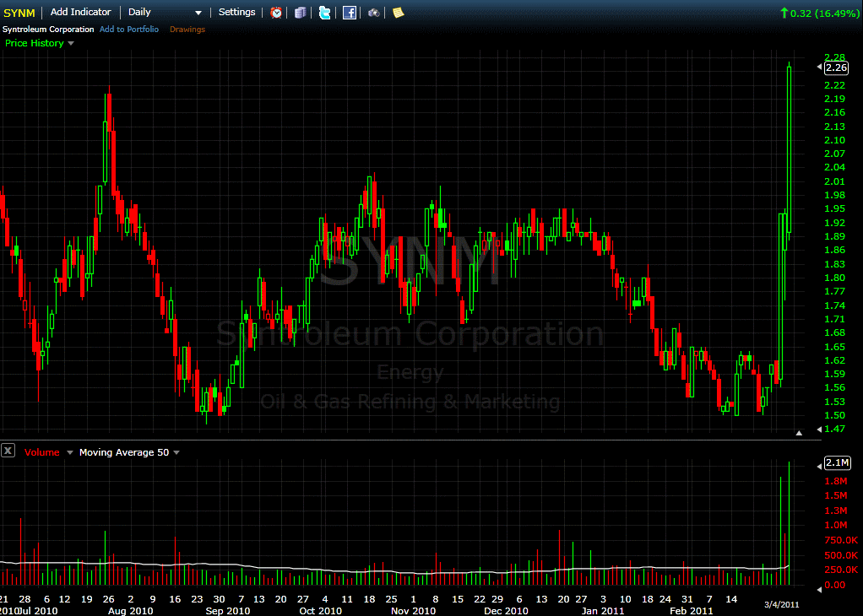Click the up triangle below the price scale
This screenshot has width=863, height=616.
799,433
